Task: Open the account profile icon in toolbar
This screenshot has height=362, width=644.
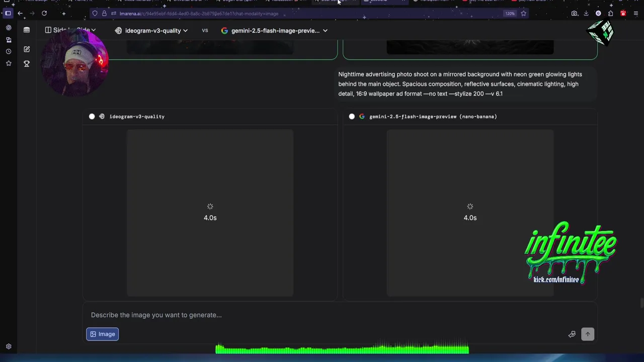Action: pyautogui.click(x=598, y=14)
